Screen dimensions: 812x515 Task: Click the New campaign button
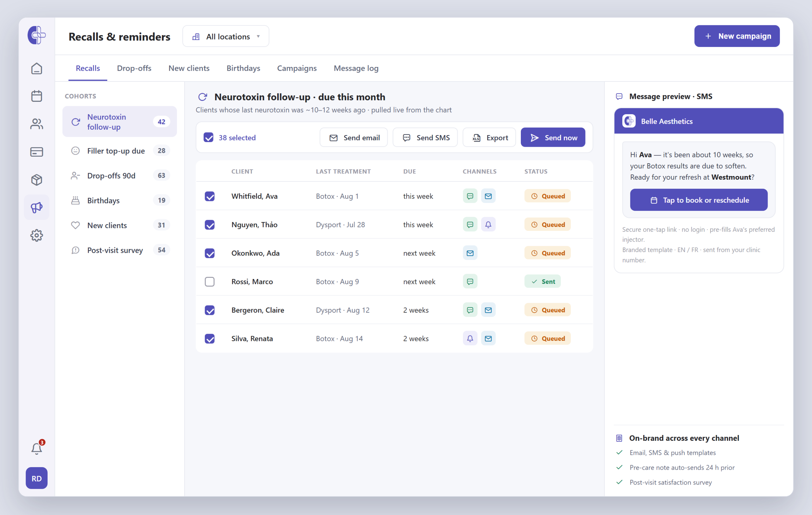click(x=737, y=36)
